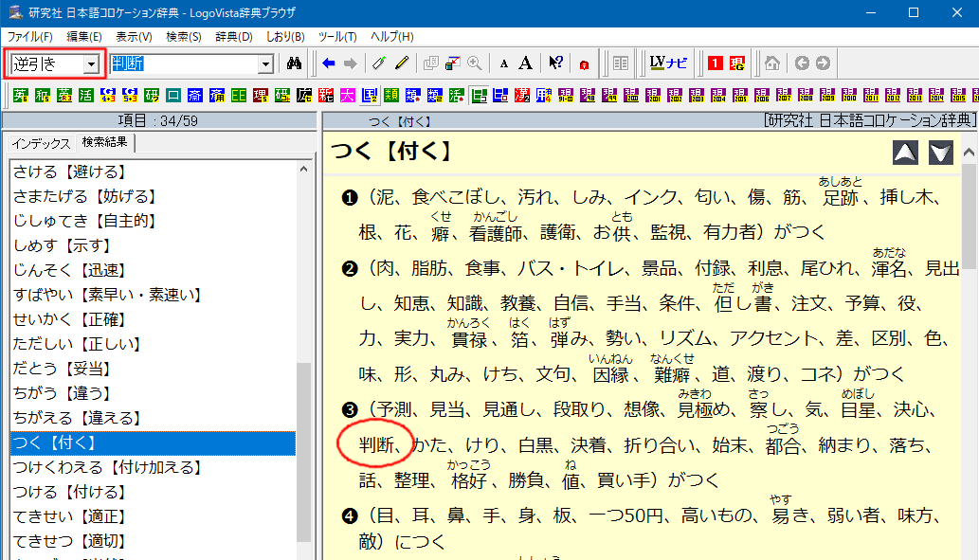This screenshot has height=560, width=979.
Task: Select the green 活 dictionary icon
Action: pyautogui.click(x=86, y=96)
